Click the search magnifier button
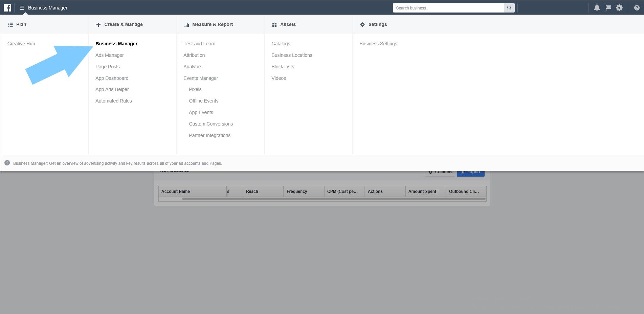 [x=509, y=8]
